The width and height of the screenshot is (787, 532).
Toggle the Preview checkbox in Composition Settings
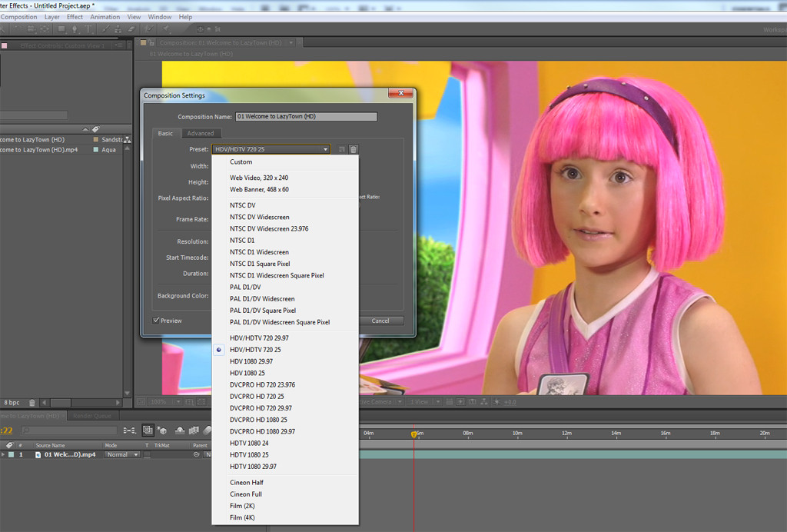156,321
